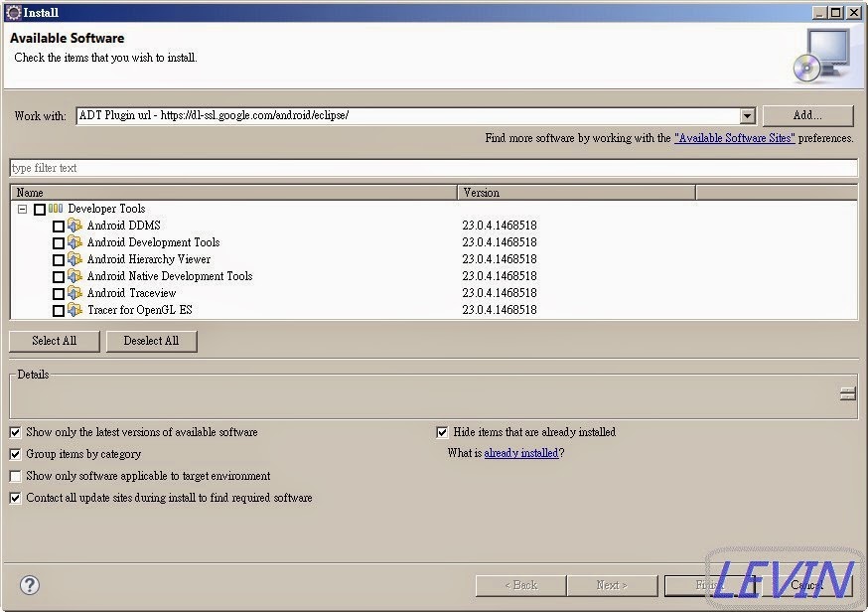Click the Tracer for OpenGL ES plugin icon
The height and width of the screenshot is (612, 868).
[74, 310]
